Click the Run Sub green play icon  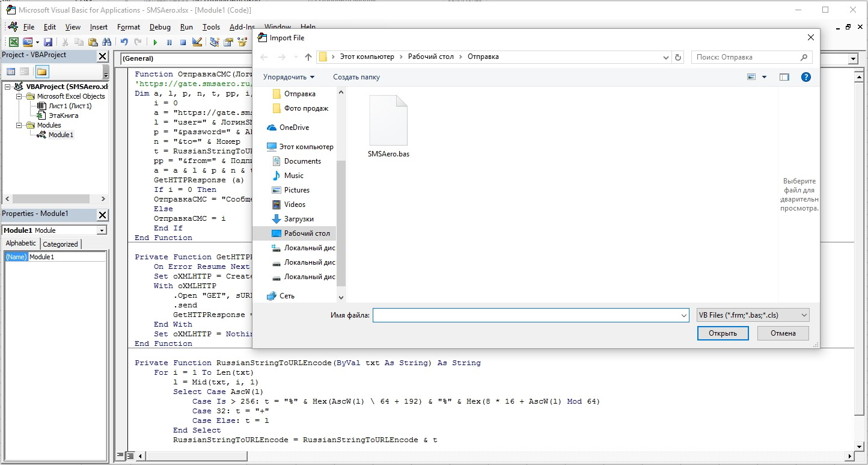point(155,42)
